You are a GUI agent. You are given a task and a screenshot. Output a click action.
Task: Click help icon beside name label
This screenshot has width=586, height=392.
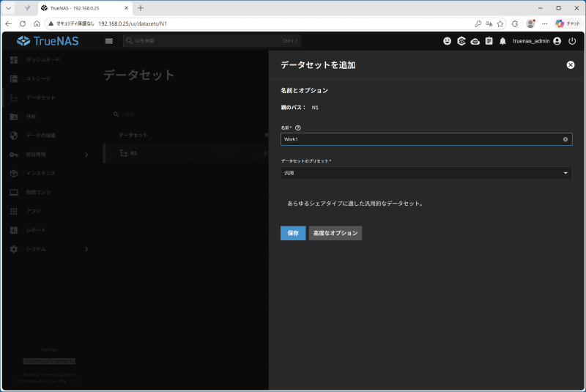pyautogui.click(x=298, y=127)
